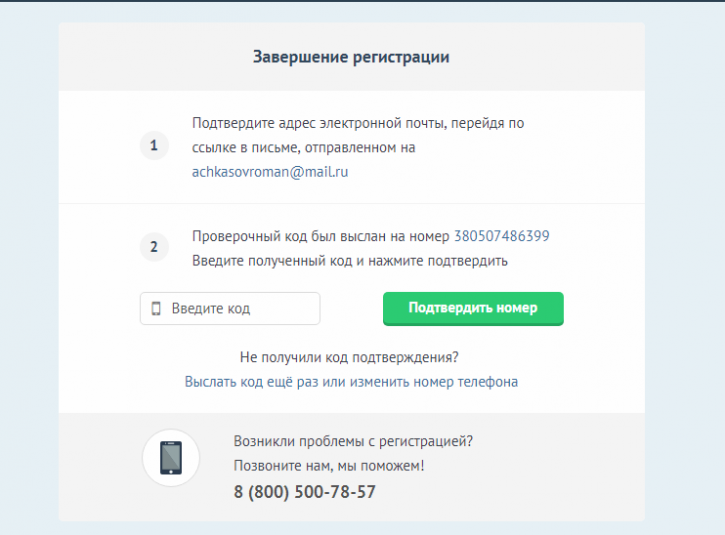Open the achkasovroman@mail.ru email link
Viewport: 725px width, 535px height.
[270, 172]
